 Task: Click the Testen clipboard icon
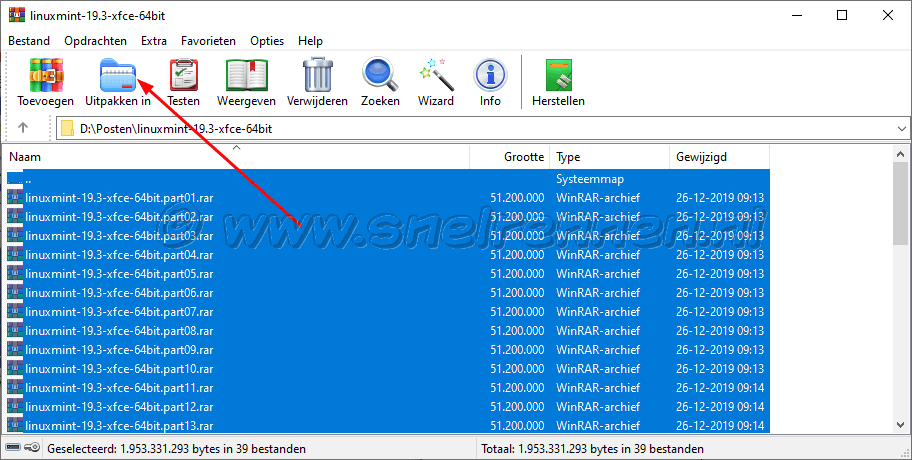184,75
